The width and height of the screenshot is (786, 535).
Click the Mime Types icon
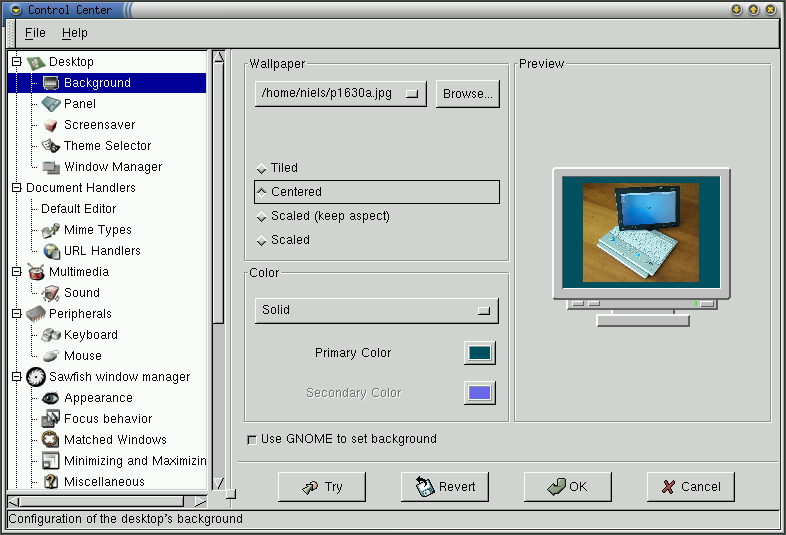click(x=50, y=230)
